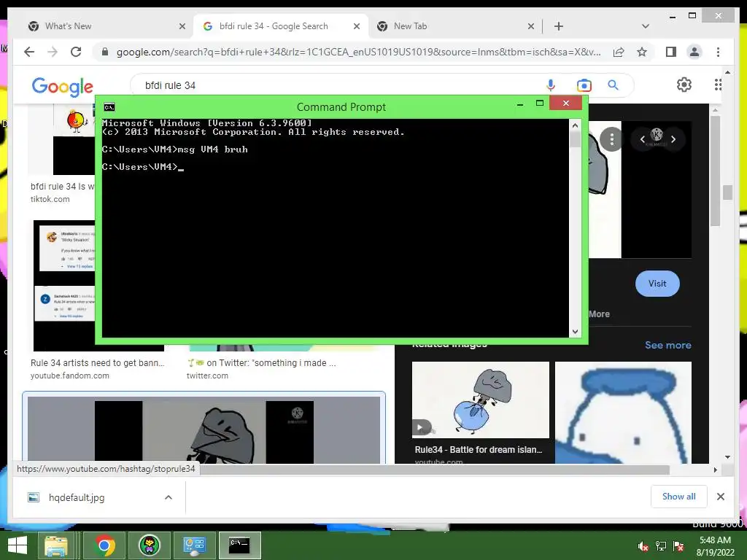The height and width of the screenshot is (560, 747).
Task: Click Show all downloads
Action: point(679,496)
